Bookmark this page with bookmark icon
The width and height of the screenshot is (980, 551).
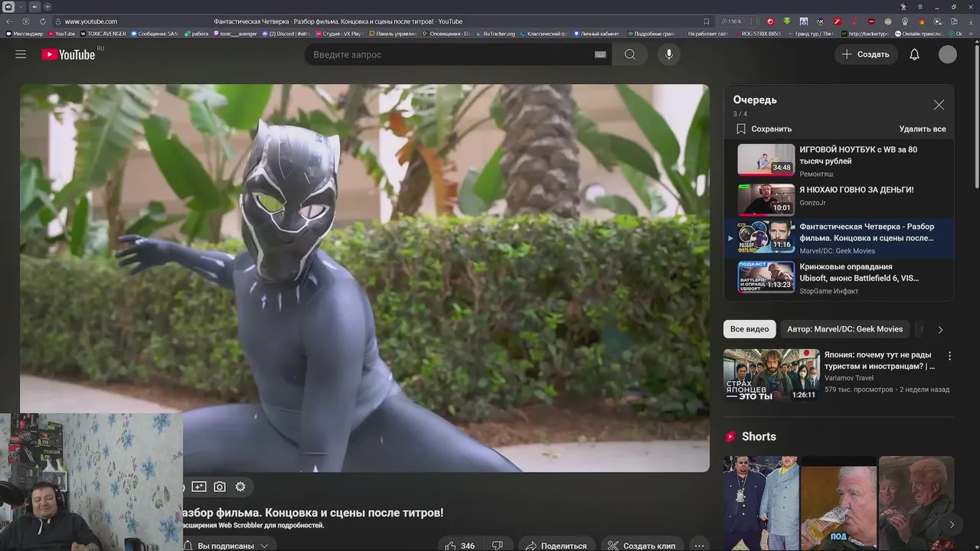click(706, 21)
